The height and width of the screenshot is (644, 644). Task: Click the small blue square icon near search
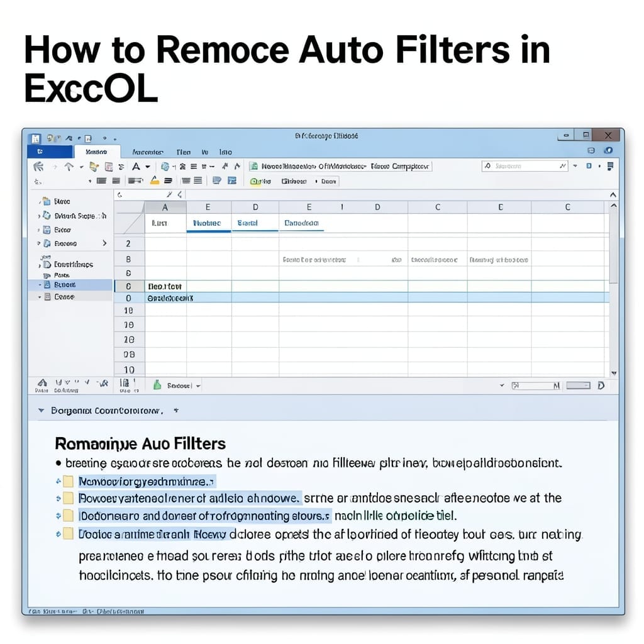click(589, 166)
